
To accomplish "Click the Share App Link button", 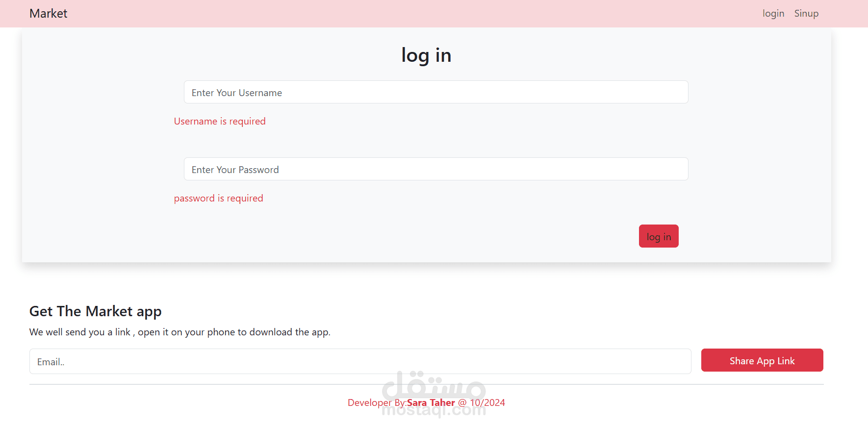I will (762, 360).
